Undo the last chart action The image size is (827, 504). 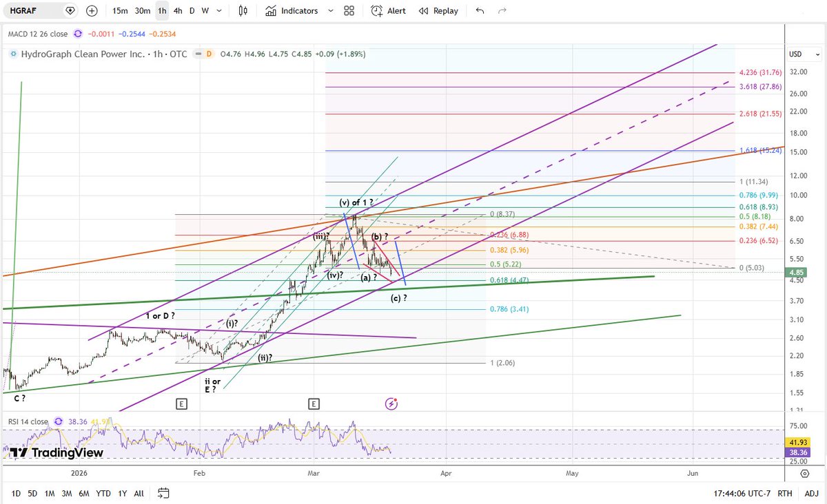coord(480,11)
